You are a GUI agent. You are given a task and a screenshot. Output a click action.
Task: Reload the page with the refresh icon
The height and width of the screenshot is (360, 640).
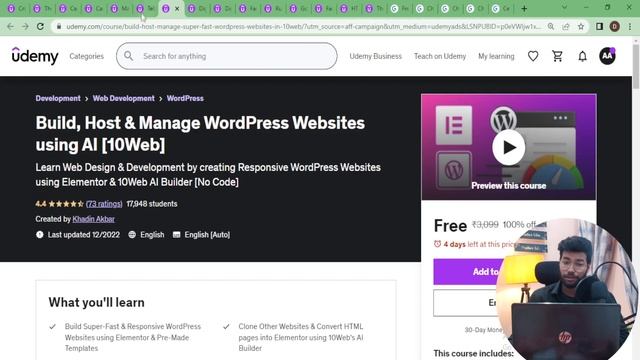click(40, 27)
